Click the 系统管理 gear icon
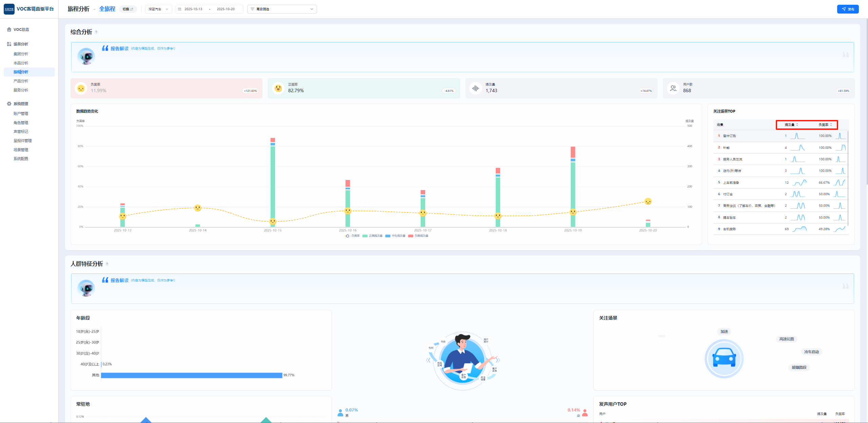Screen dimensions: 868x423 tap(9, 104)
